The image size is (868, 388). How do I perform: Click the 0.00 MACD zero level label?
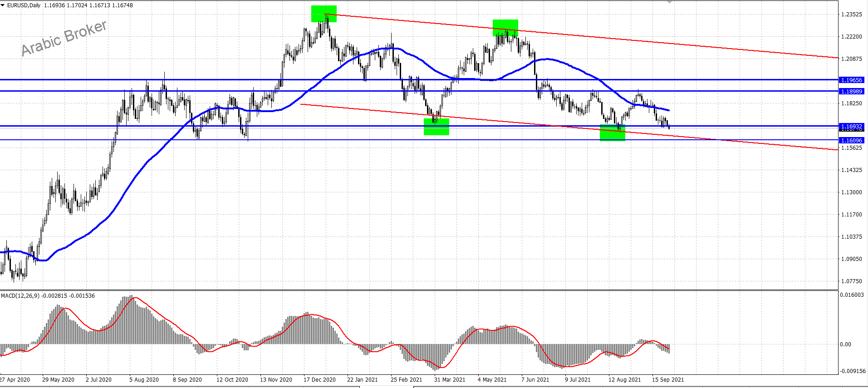845,344
